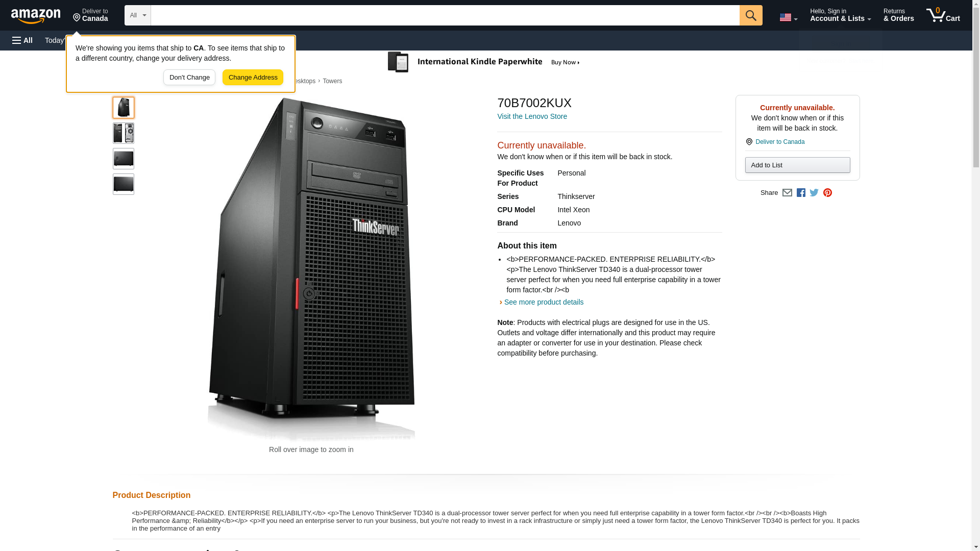Expand See more product details
The width and height of the screenshot is (980, 551).
(x=543, y=302)
